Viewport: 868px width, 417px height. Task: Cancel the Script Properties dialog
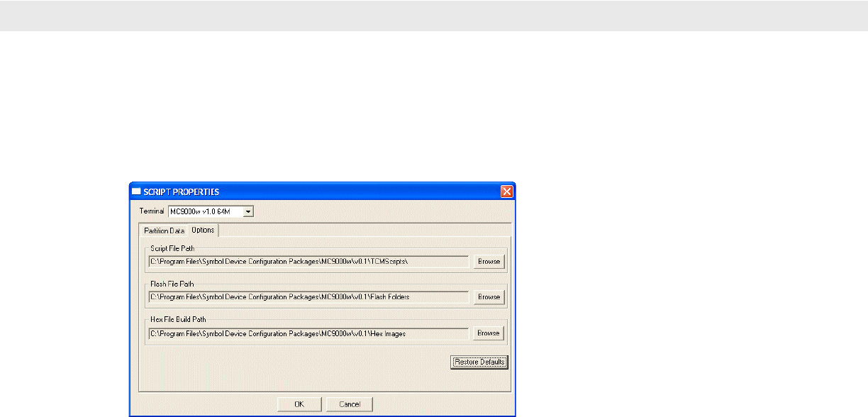(350, 404)
